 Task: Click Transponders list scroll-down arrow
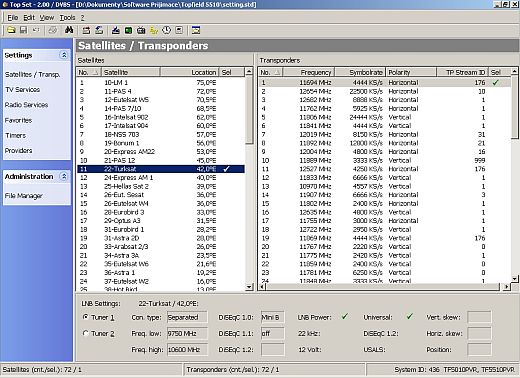(515, 278)
